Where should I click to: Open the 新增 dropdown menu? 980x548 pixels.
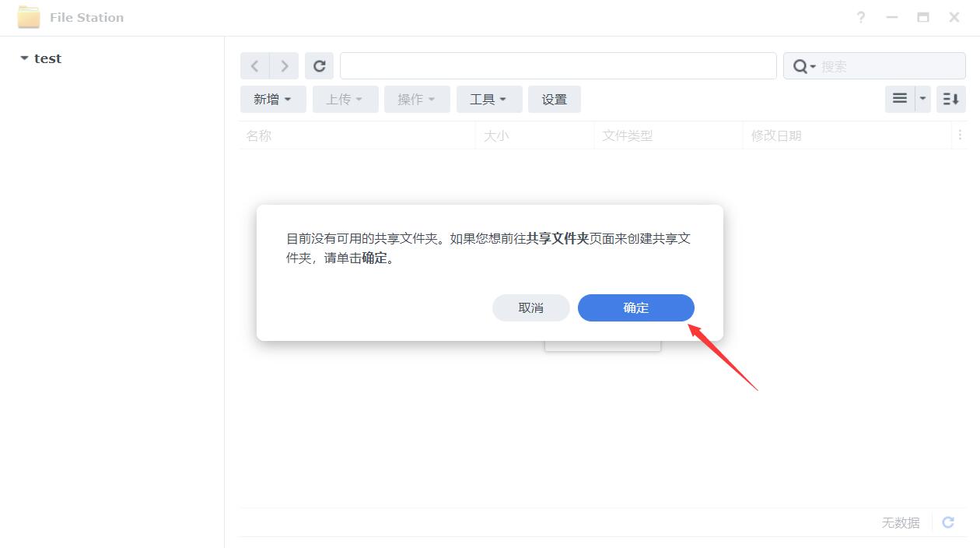[272, 99]
